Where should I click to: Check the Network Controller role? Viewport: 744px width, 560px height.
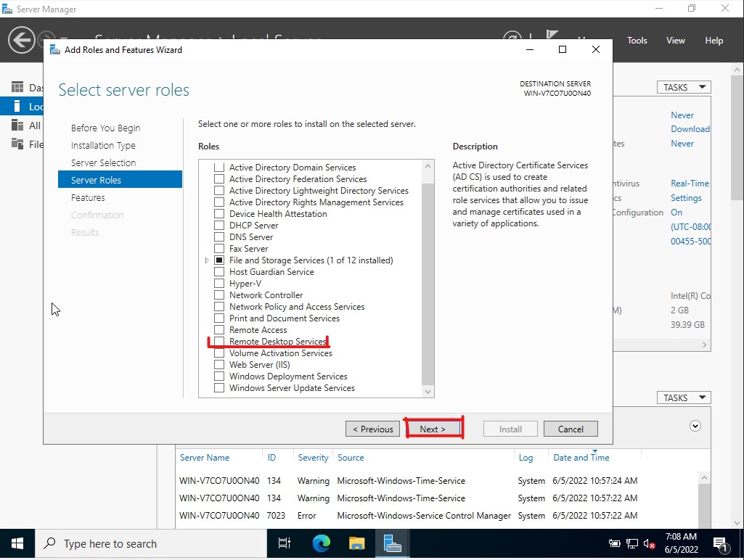[219, 295]
